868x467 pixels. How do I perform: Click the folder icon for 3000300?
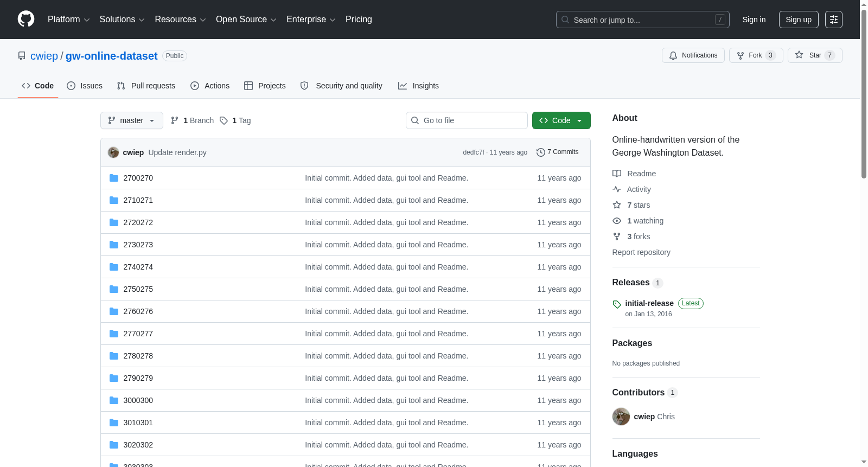114,400
